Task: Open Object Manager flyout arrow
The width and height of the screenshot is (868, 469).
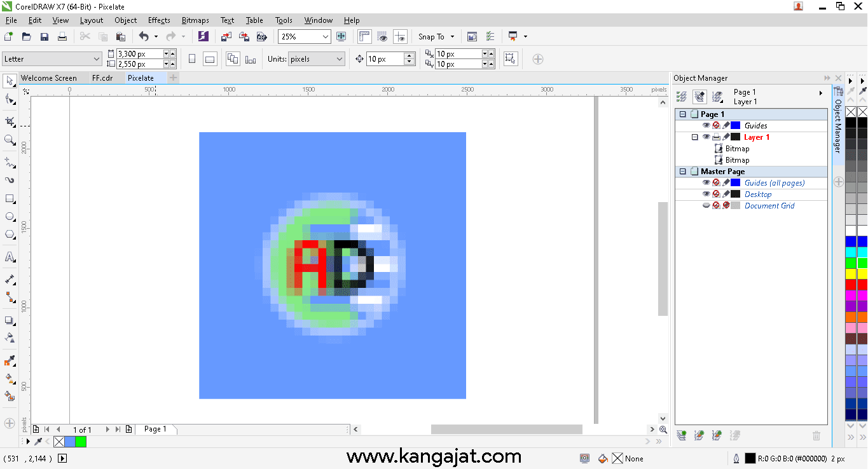Action: [821, 93]
